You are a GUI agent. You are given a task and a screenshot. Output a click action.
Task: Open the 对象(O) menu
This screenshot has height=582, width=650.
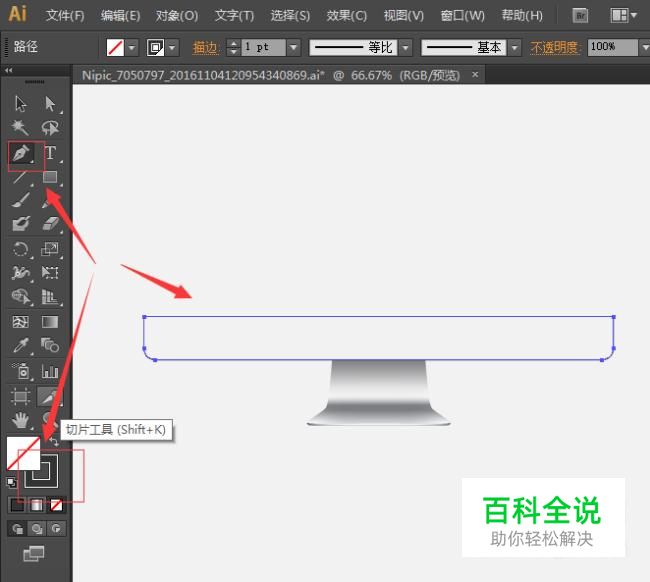coord(177,16)
